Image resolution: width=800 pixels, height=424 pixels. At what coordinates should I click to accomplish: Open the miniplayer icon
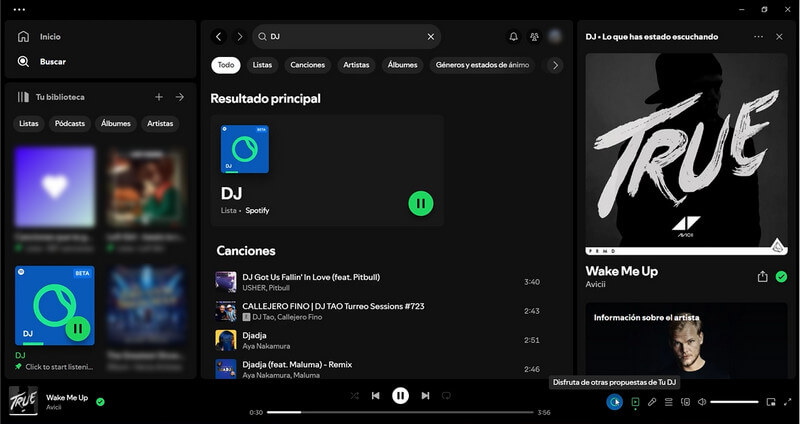click(771, 402)
